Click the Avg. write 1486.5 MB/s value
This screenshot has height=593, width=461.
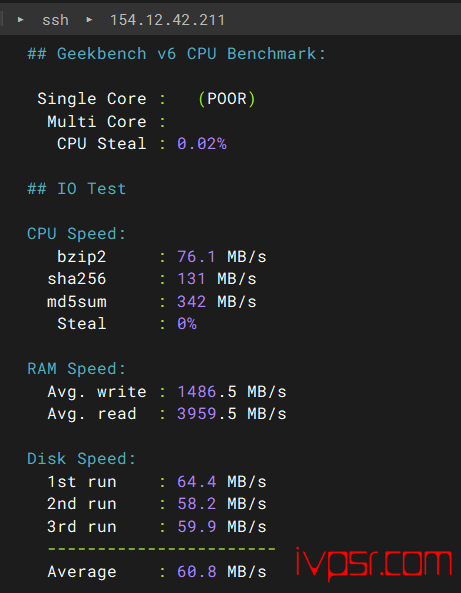point(231,392)
